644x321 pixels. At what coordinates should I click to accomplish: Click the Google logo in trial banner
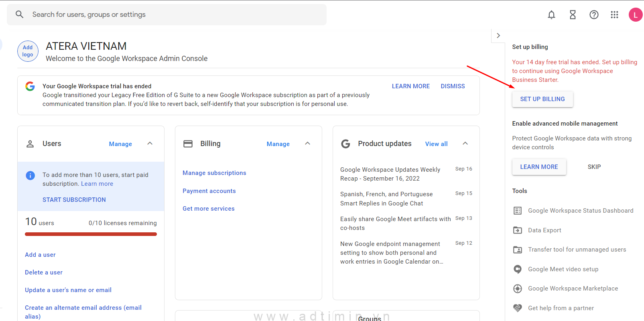[30, 86]
